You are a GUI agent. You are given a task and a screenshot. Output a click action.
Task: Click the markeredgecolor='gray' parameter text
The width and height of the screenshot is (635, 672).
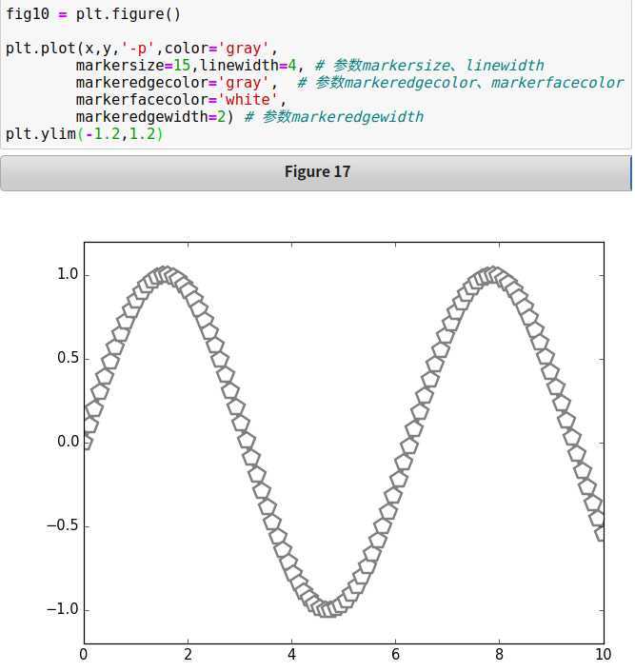[x=172, y=83]
